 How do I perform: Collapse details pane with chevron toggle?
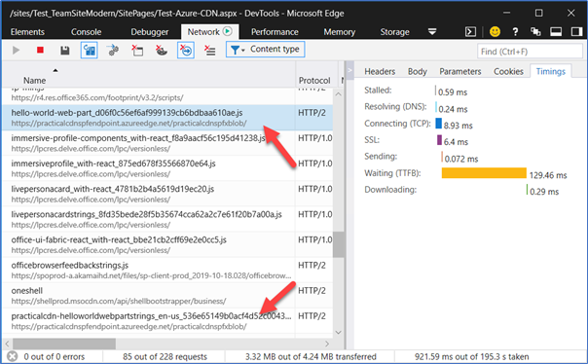tap(349, 70)
